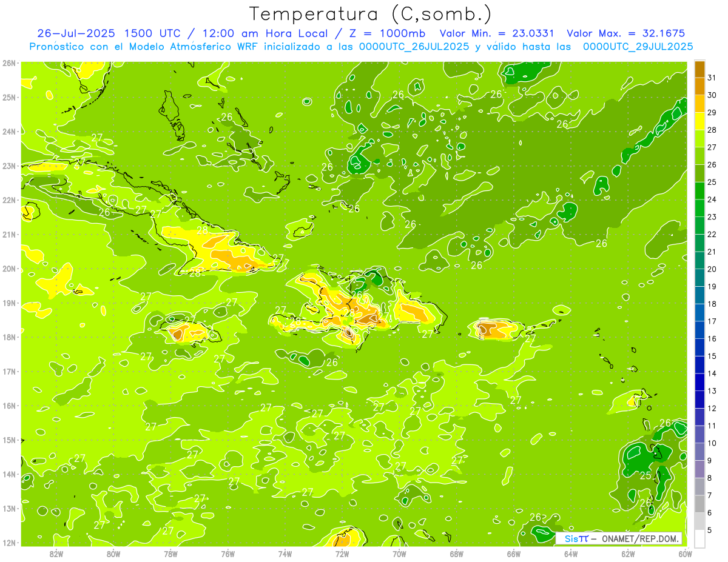Click the 66W longitude axis label
728x562 pixels.
click(x=514, y=553)
